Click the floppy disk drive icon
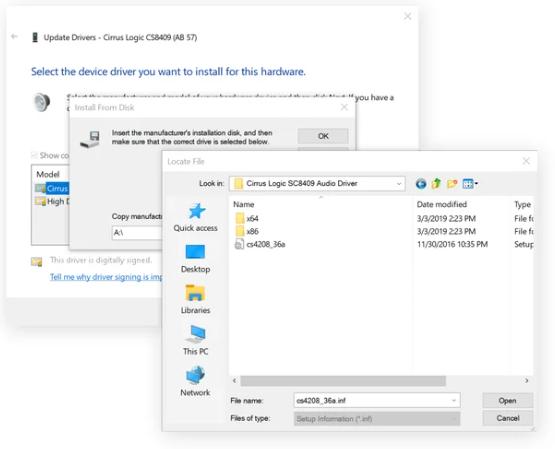 point(90,139)
